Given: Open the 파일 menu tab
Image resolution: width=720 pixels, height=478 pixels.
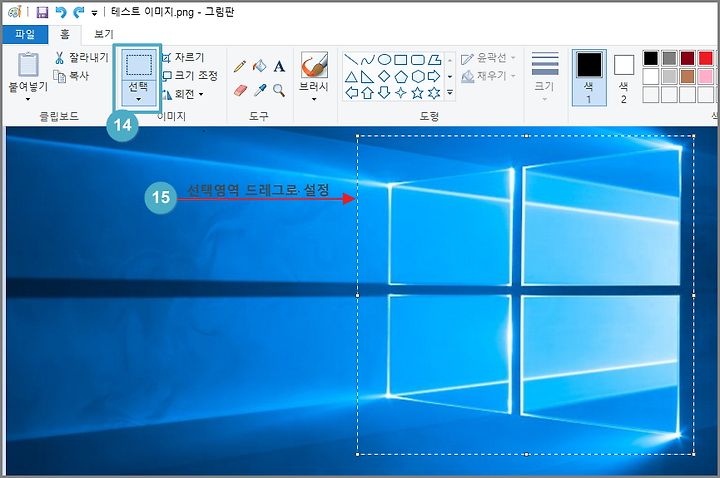Looking at the screenshot, I should click(x=25, y=34).
